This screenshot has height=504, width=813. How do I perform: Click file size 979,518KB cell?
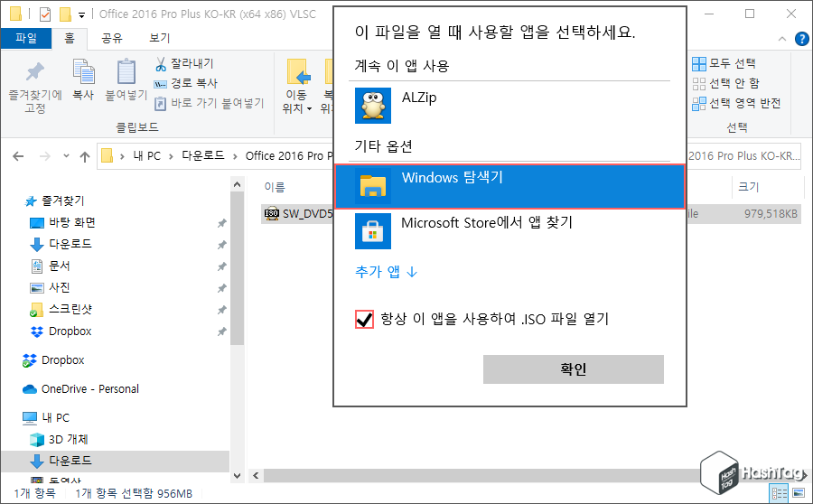click(x=771, y=214)
